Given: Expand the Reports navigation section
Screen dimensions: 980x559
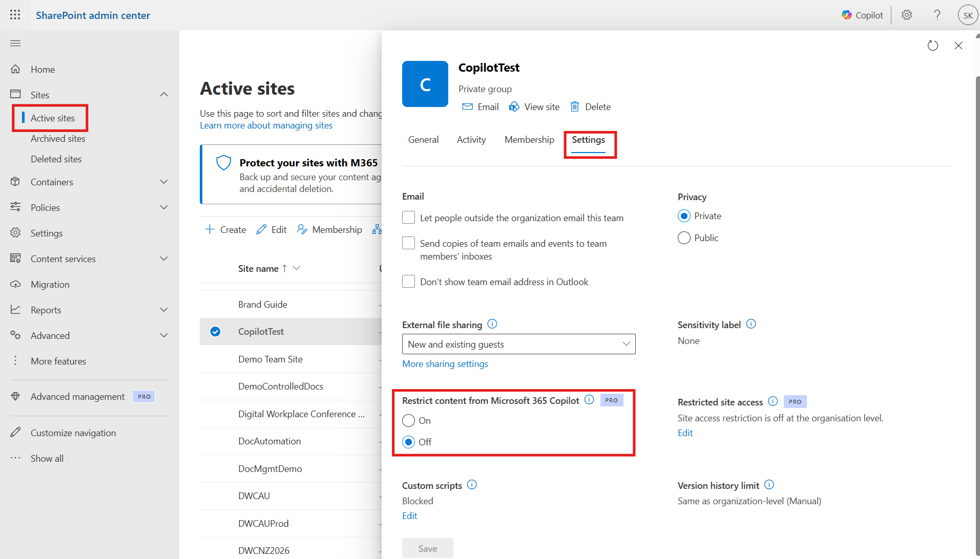Looking at the screenshot, I should point(163,310).
